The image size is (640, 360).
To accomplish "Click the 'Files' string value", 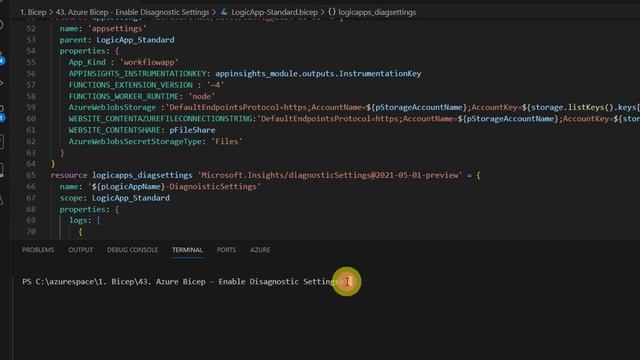I will click(x=227, y=142).
